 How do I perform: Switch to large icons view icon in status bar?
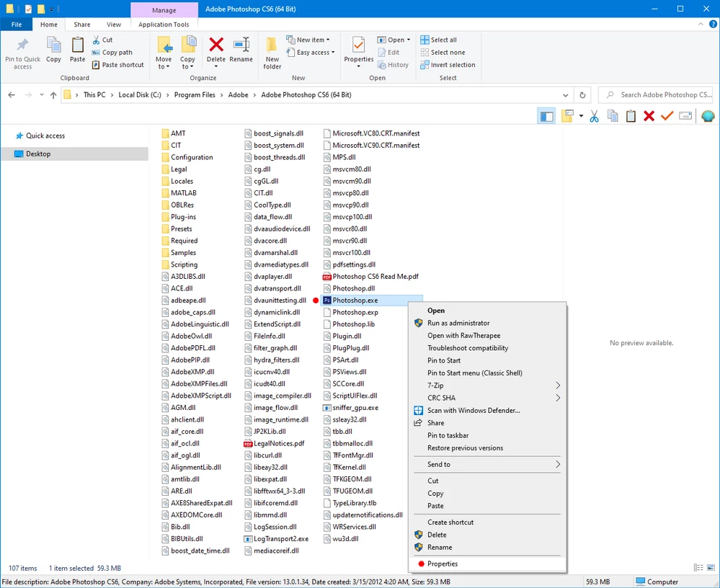click(x=711, y=568)
